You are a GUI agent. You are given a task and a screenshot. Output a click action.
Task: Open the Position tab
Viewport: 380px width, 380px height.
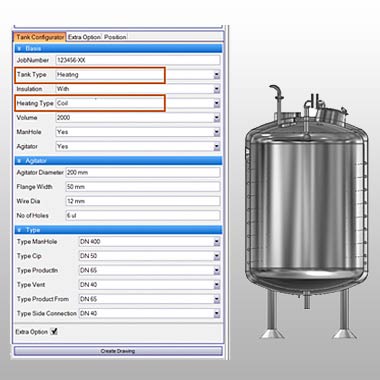click(x=115, y=37)
